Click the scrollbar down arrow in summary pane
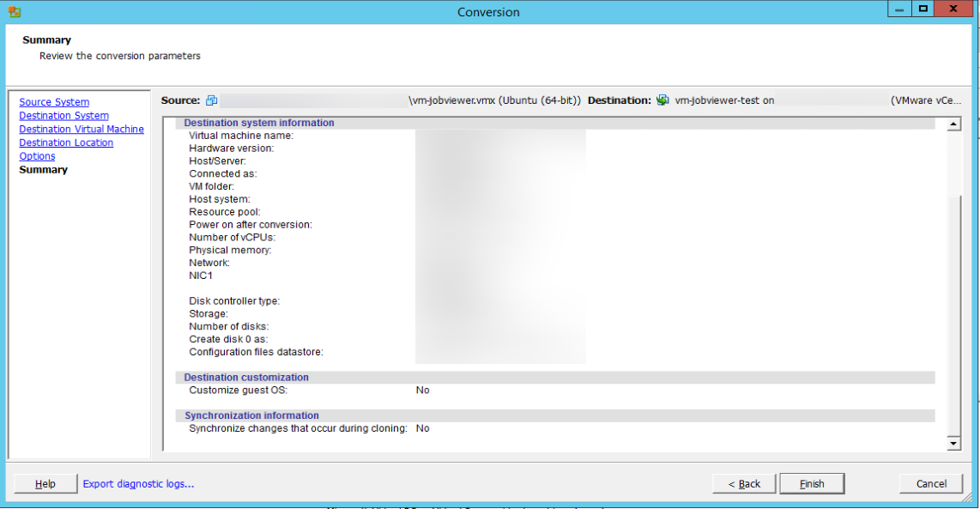The image size is (980, 509). (x=953, y=444)
